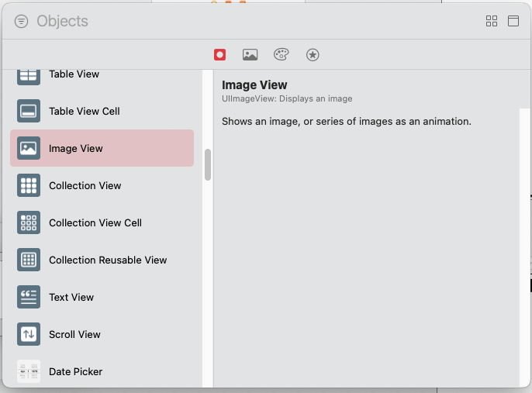Viewport: 532px width, 393px height.
Task: Select the Table View icon
Action: point(29,74)
